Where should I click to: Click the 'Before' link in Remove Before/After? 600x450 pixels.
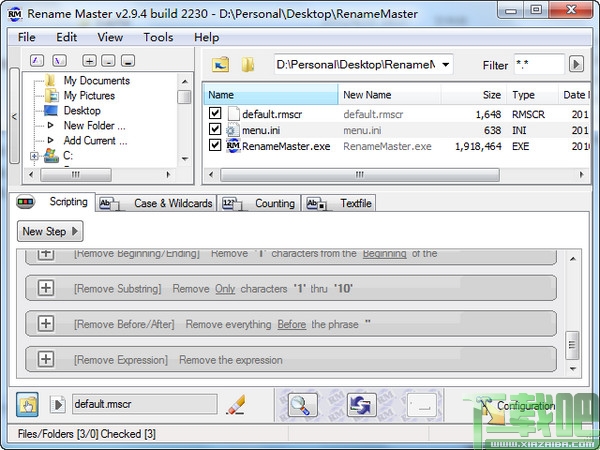[x=292, y=324]
